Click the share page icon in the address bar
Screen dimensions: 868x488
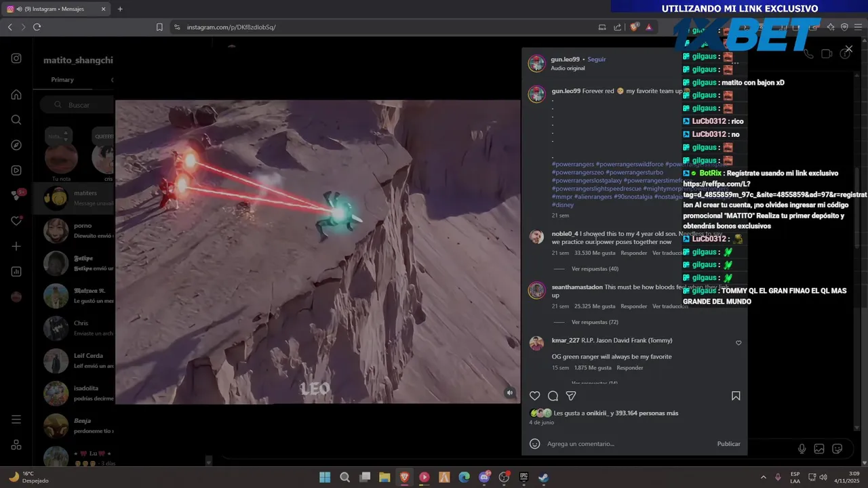coord(618,27)
